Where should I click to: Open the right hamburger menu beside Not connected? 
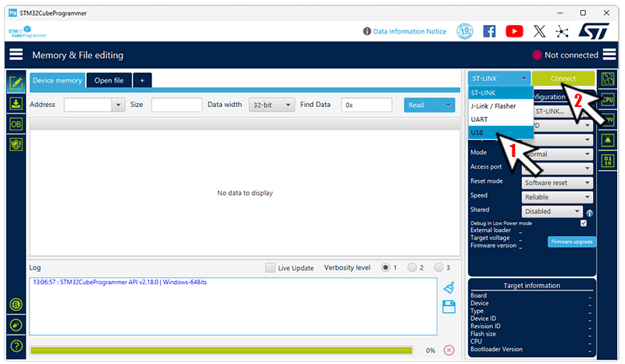609,54
